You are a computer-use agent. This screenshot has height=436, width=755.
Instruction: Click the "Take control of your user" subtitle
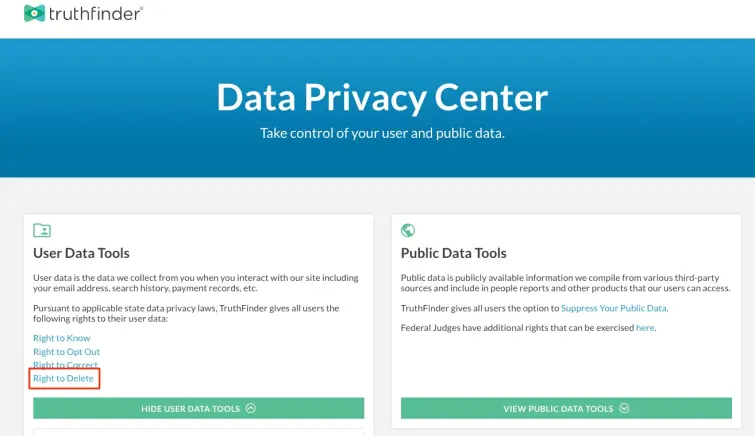(x=382, y=133)
